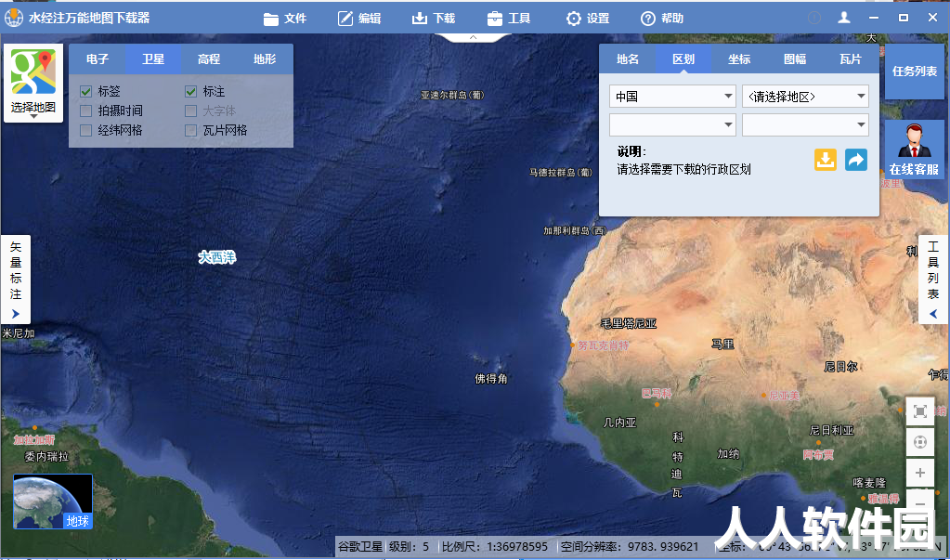Expand the 矢量标注 side panel

click(16, 280)
